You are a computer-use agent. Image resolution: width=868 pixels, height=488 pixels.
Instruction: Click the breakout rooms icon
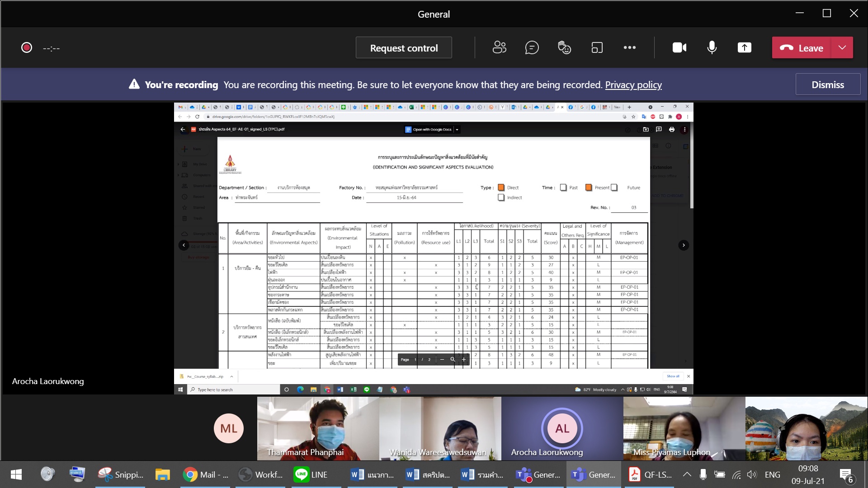pyautogui.click(x=597, y=47)
